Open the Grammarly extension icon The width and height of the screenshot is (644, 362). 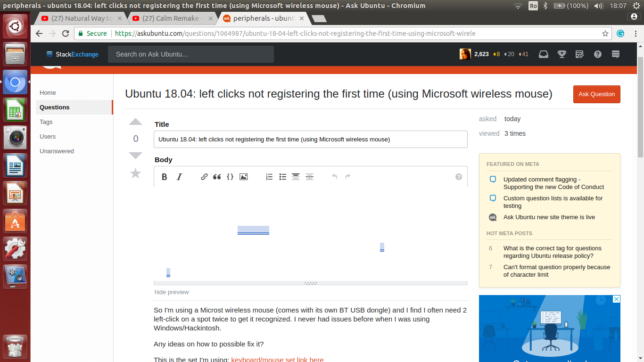621,33
